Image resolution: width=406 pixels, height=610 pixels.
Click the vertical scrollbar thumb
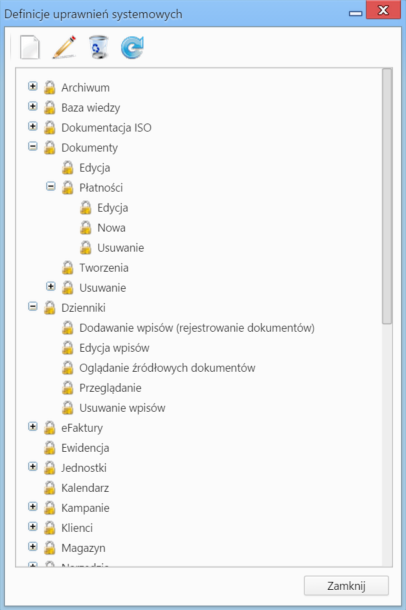click(x=387, y=196)
